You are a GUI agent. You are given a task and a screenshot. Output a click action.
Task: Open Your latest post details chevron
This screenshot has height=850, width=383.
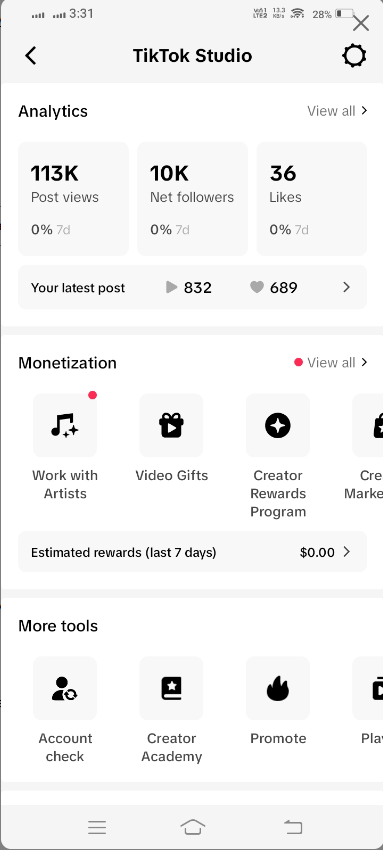(x=347, y=287)
